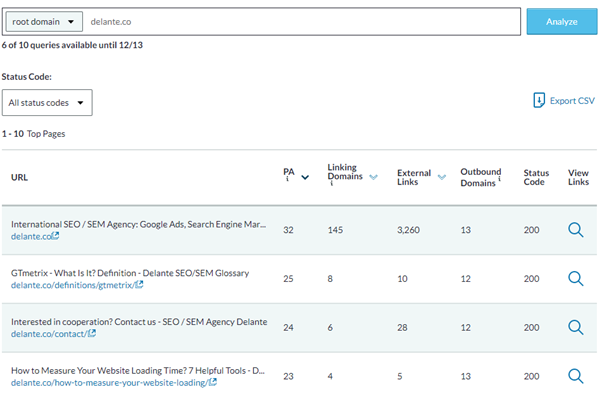Open external link icon next to delante.co

[56, 236]
